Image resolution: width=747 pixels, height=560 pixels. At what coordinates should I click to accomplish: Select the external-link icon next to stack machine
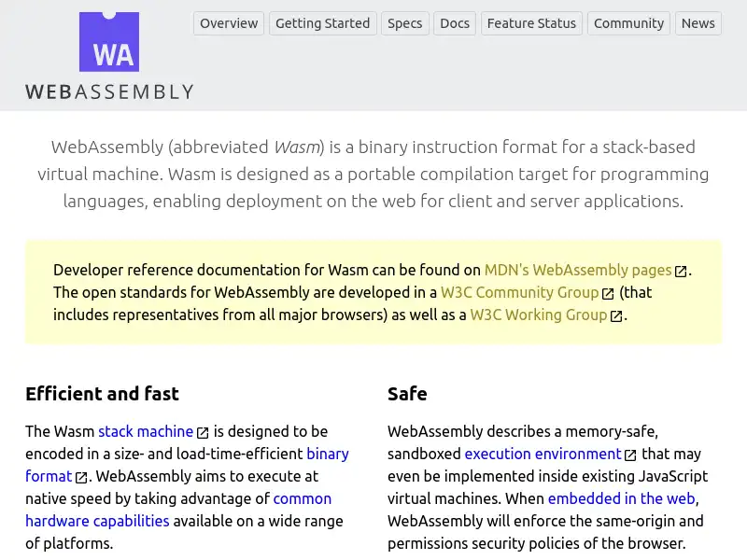click(203, 431)
